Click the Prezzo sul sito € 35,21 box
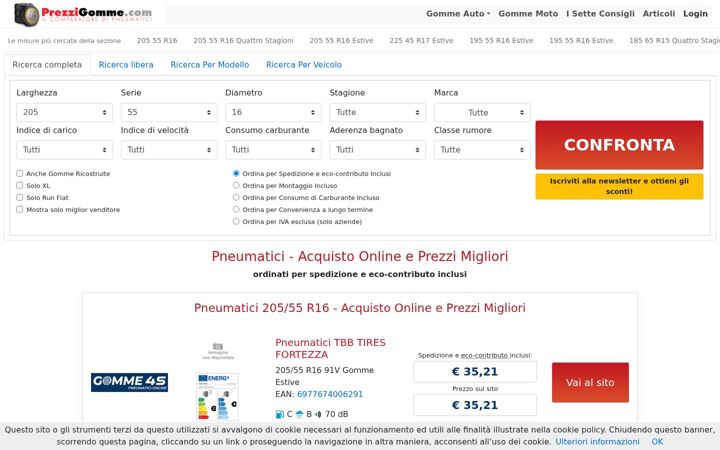 pos(475,405)
